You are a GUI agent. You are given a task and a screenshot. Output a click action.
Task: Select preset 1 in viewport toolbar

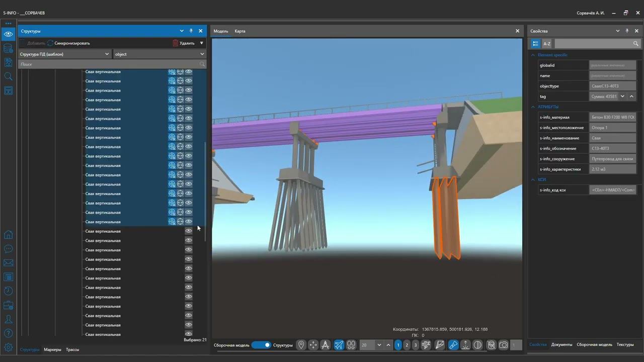tap(398, 345)
